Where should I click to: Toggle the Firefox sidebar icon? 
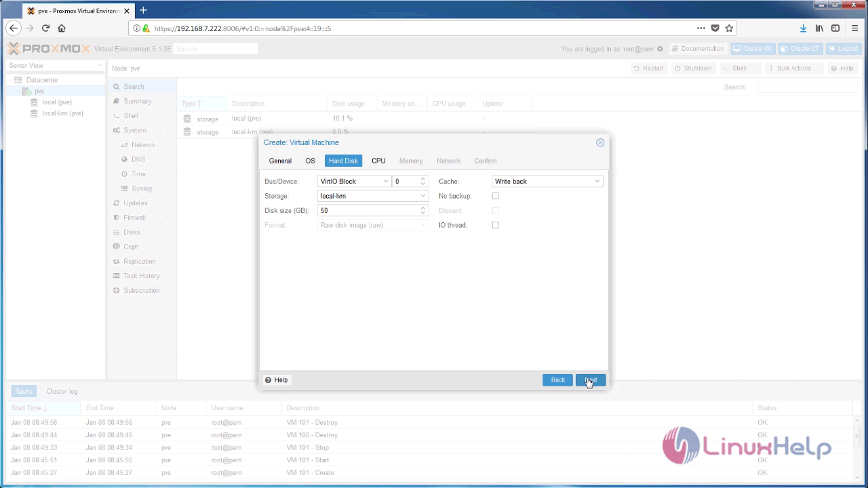point(835,28)
